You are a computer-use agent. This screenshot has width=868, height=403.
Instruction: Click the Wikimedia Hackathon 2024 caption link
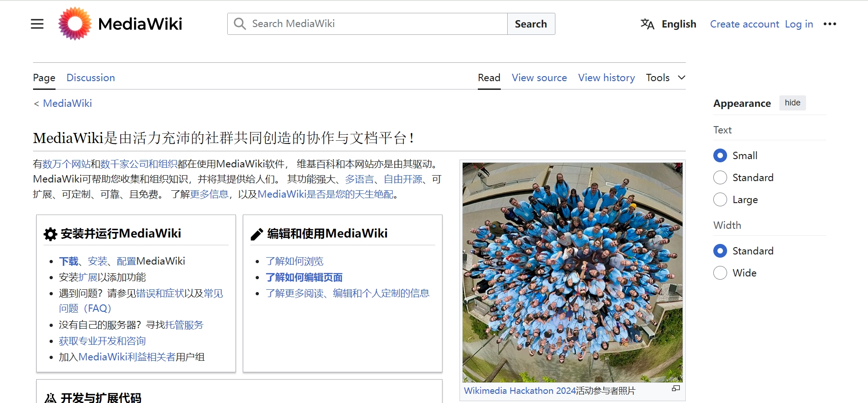click(520, 391)
